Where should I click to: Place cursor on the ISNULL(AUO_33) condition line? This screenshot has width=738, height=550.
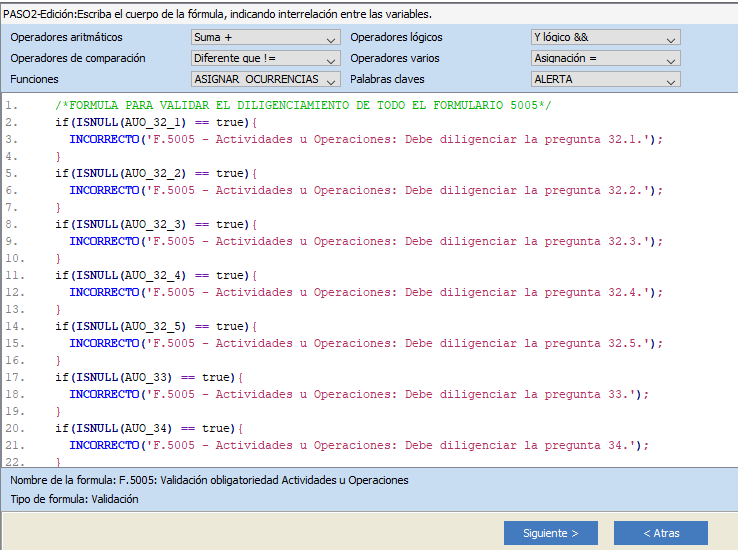coord(148,377)
